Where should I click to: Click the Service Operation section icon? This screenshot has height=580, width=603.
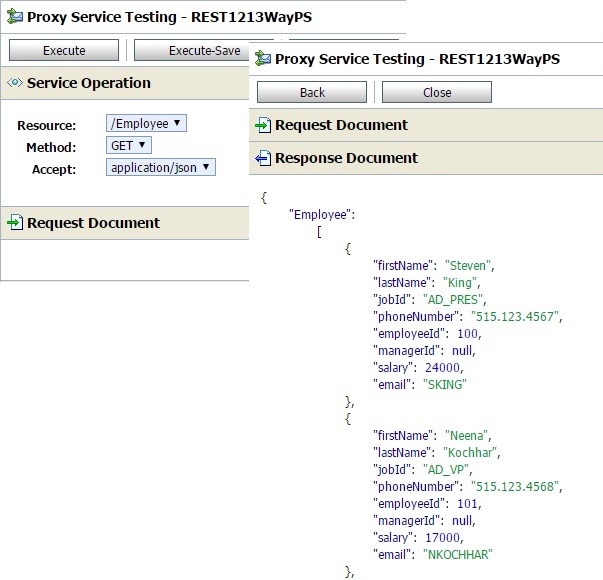click(14, 83)
